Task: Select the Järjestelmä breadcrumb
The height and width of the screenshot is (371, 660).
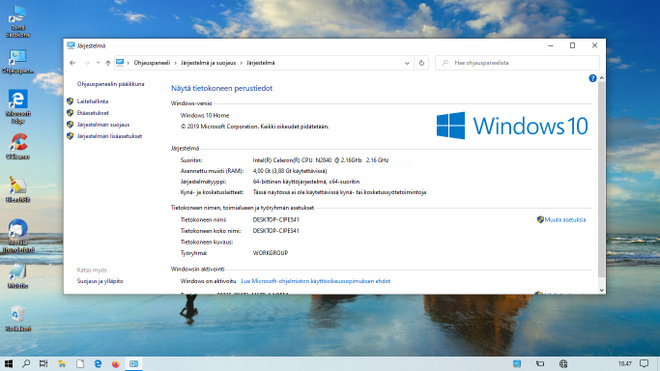Action: click(x=261, y=63)
